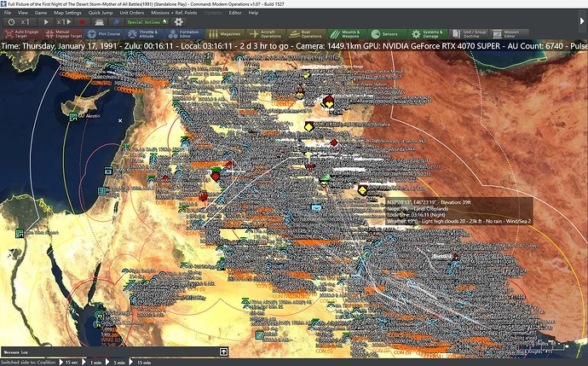
Task: Open the Unit Orders menu
Action: click(x=131, y=13)
